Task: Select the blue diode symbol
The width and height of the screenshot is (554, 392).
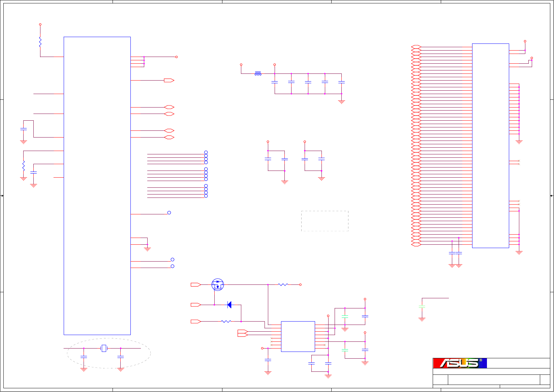Action: (229, 305)
